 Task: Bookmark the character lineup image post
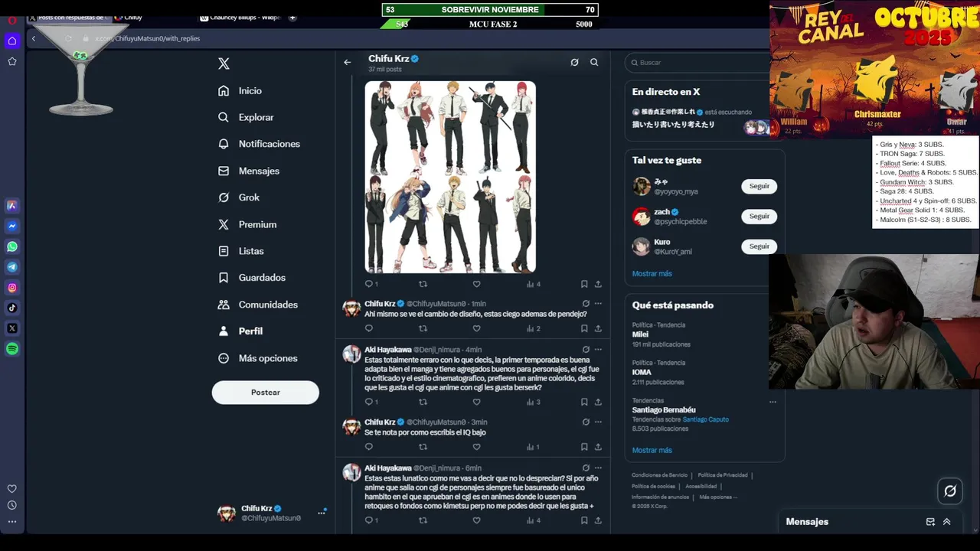[x=584, y=284]
